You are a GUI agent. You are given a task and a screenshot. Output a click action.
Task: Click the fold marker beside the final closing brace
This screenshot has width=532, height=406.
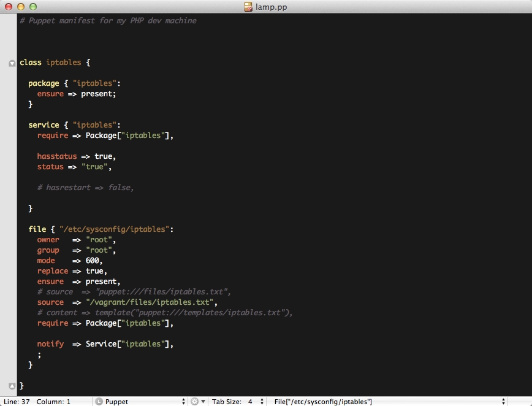click(x=12, y=386)
